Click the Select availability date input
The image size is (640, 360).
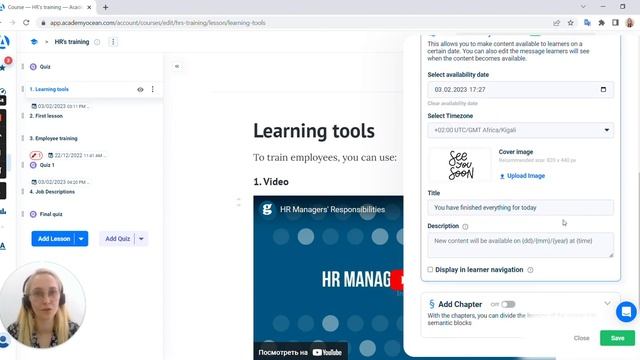click(x=520, y=89)
